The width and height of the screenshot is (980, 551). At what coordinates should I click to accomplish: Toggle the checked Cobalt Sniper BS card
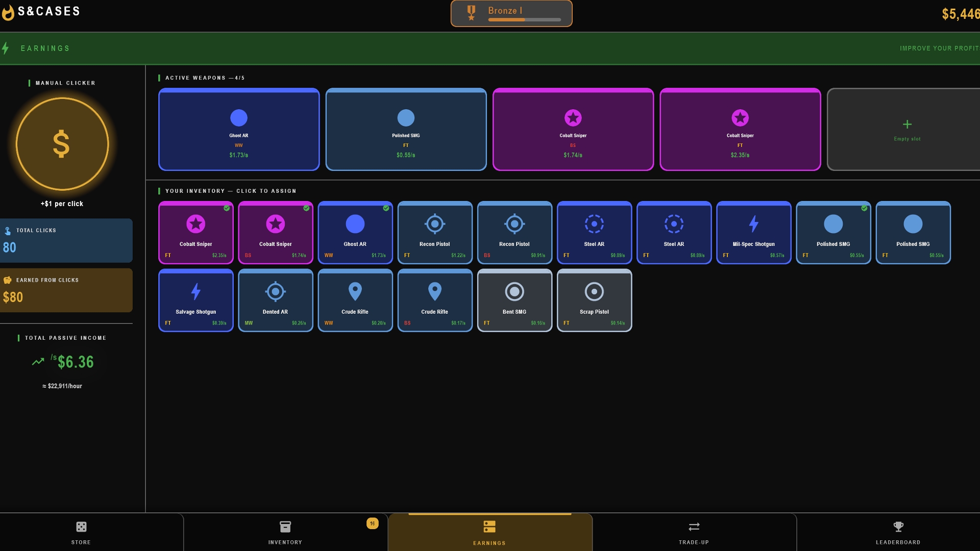coord(275,233)
